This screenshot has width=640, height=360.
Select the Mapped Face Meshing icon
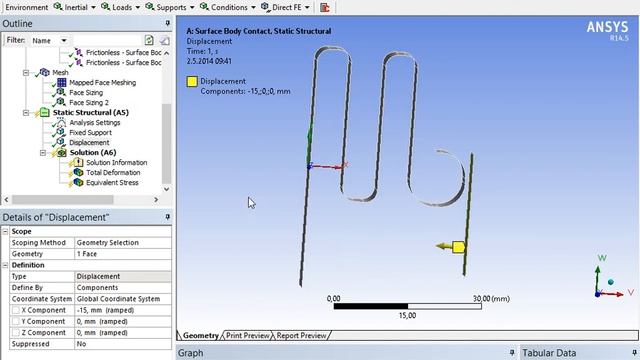click(x=61, y=82)
